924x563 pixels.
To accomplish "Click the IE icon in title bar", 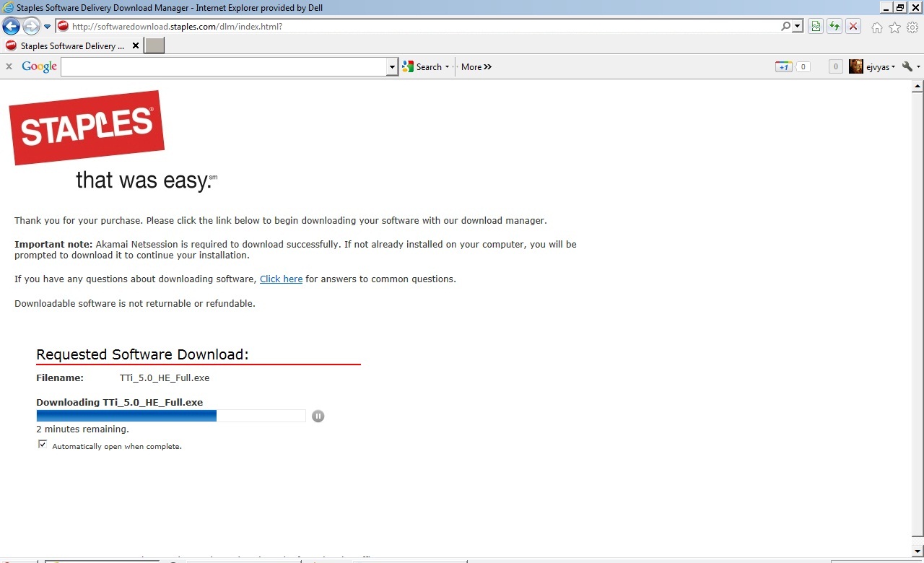I will pyautogui.click(x=8, y=8).
